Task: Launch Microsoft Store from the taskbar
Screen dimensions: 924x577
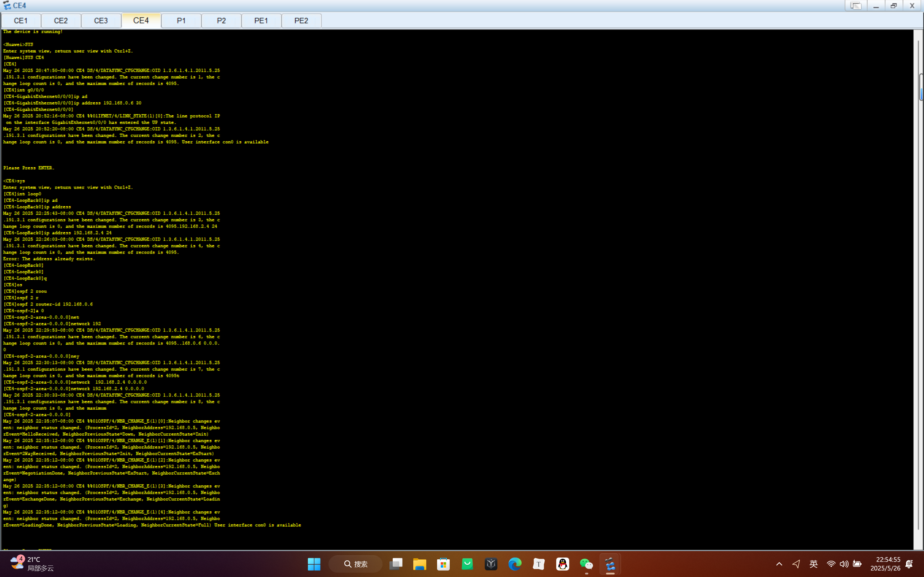Action: click(443, 564)
